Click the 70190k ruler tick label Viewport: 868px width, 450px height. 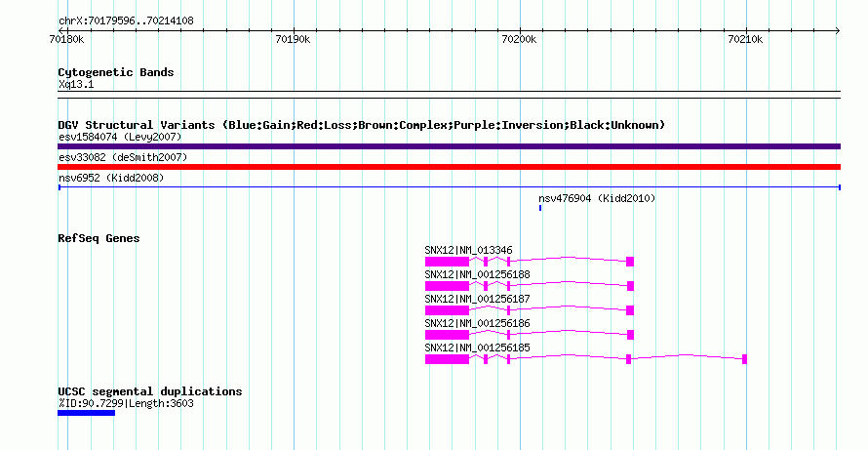pyautogui.click(x=294, y=40)
